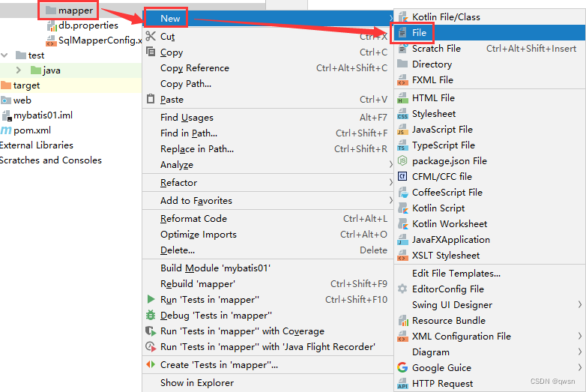Choose Copy Reference from context menu
The width and height of the screenshot is (586, 392).
268,68
